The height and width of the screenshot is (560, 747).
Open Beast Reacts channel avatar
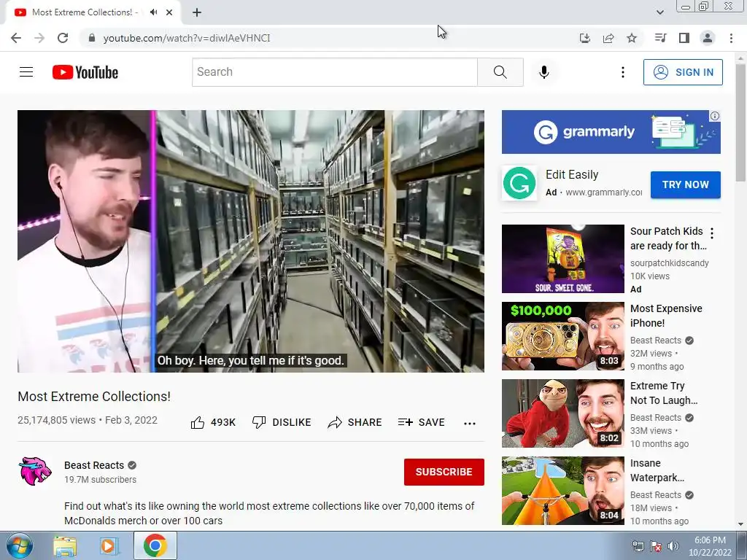[35, 471]
